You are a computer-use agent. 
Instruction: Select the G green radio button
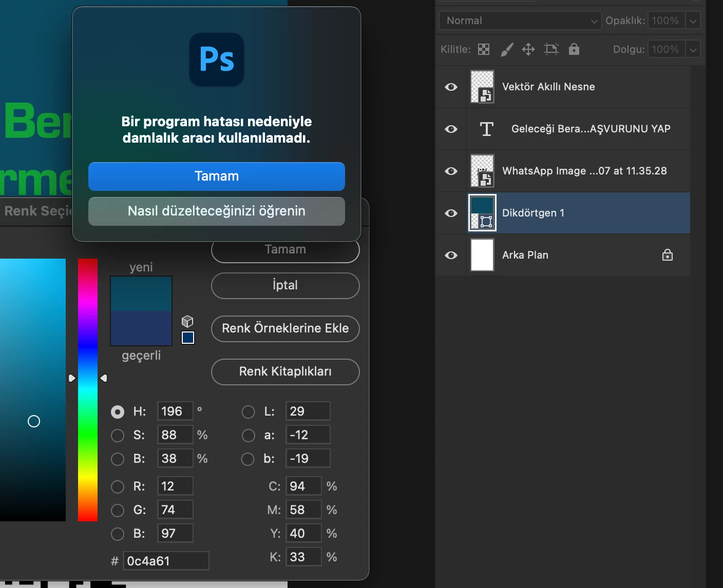(118, 510)
